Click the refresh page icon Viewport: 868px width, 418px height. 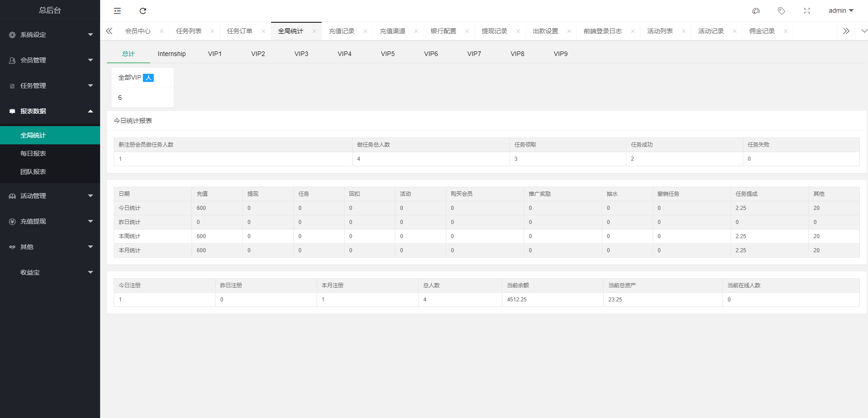pos(143,10)
